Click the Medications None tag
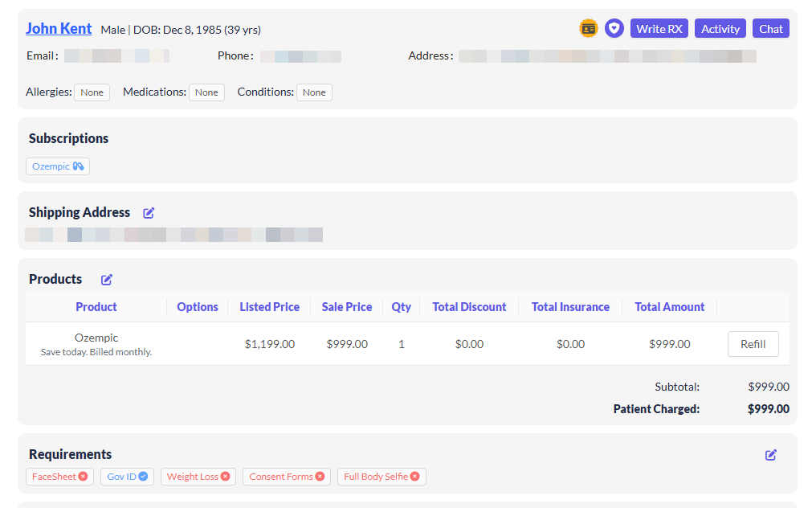The width and height of the screenshot is (812, 508). coord(206,92)
